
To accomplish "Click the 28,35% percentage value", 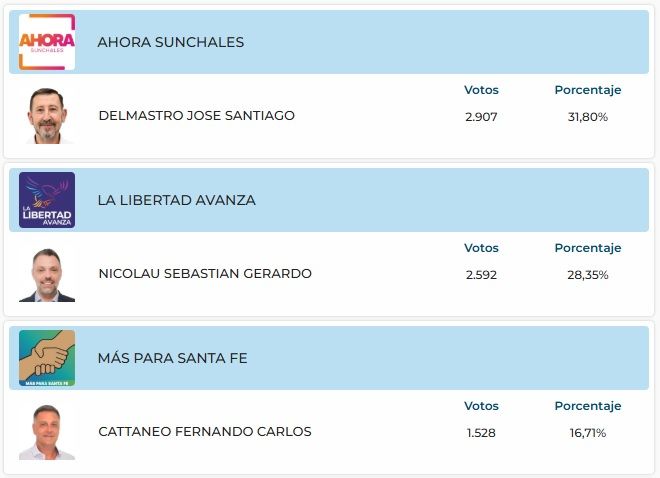I will (588, 275).
